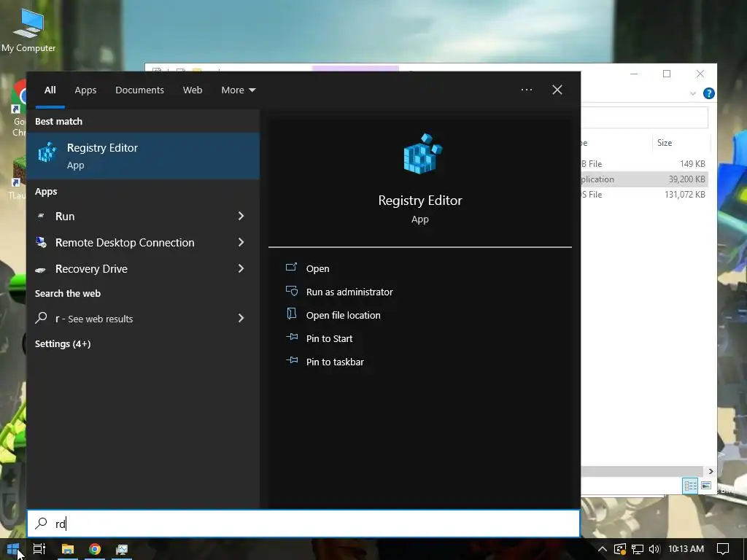Screen dimensions: 747x560
Task: Click the network tray icon
Action: [x=637, y=549]
